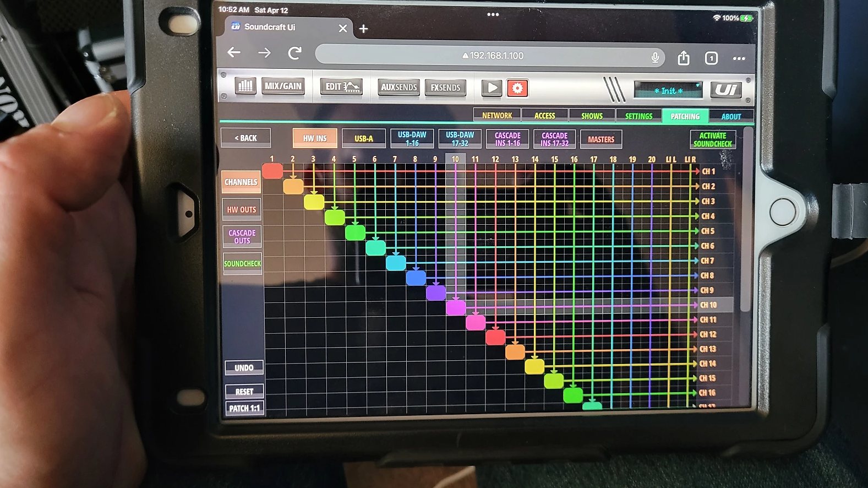Select the CASCADE INS 1-16 source
The width and height of the screenshot is (868, 488).
click(x=507, y=139)
